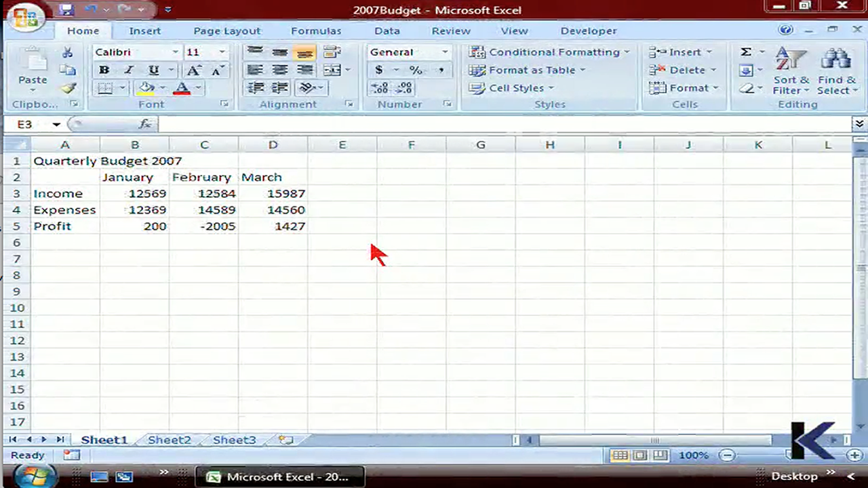Click the Save icon in Quick Access

(x=66, y=9)
